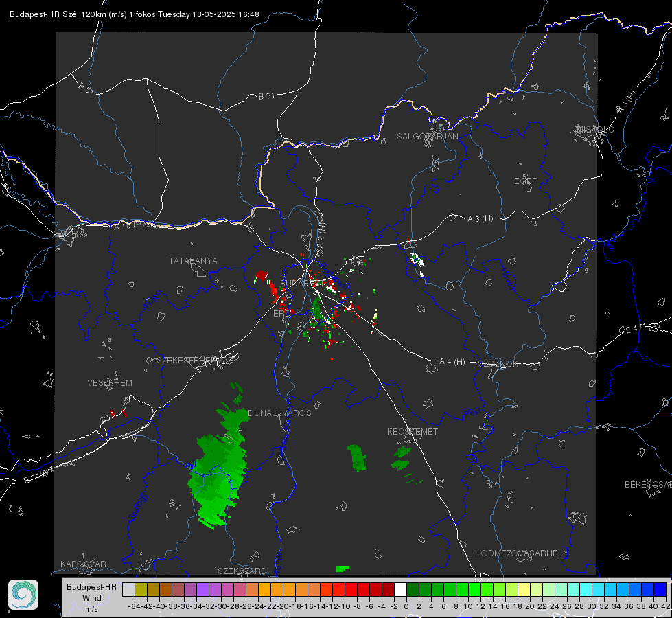The image size is (672, 618).
Task: Click the KECSKEMÉT city label
Action: (x=413, y=431)
